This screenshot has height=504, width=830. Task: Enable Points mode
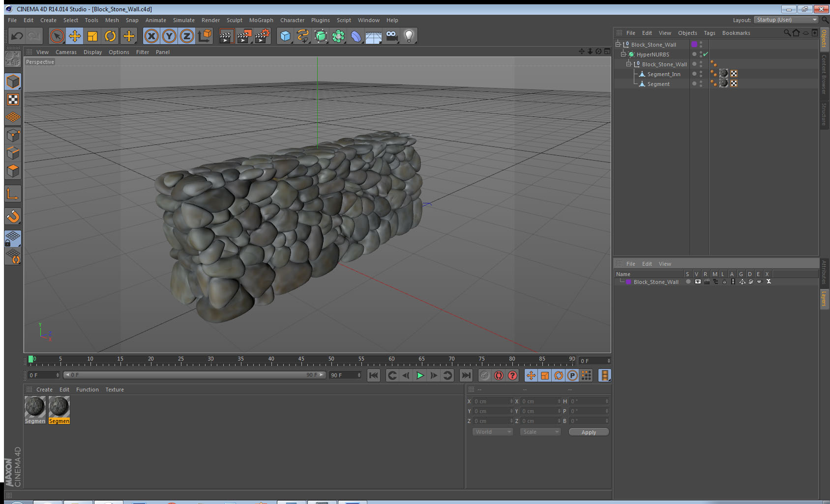click(x=13, y=135)
